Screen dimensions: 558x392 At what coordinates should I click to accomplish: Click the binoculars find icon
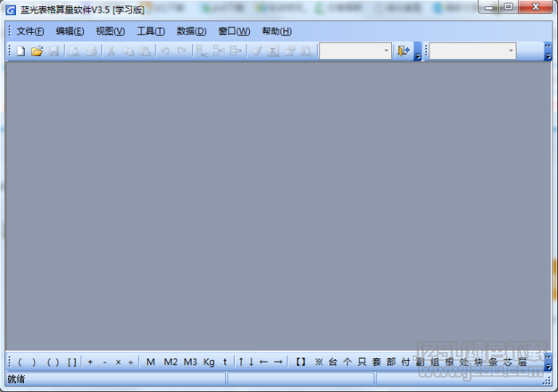coord(306,51)
